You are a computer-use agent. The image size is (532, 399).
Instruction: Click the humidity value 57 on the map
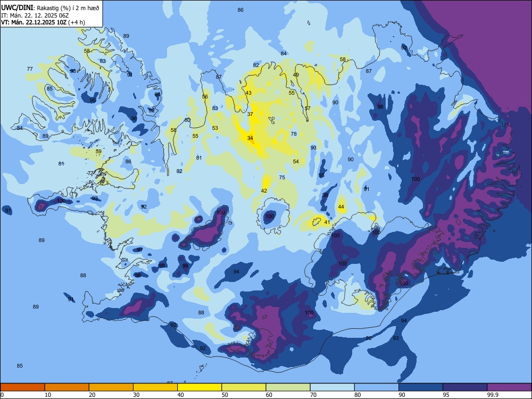pyautogui.click(x=307, y=109)
